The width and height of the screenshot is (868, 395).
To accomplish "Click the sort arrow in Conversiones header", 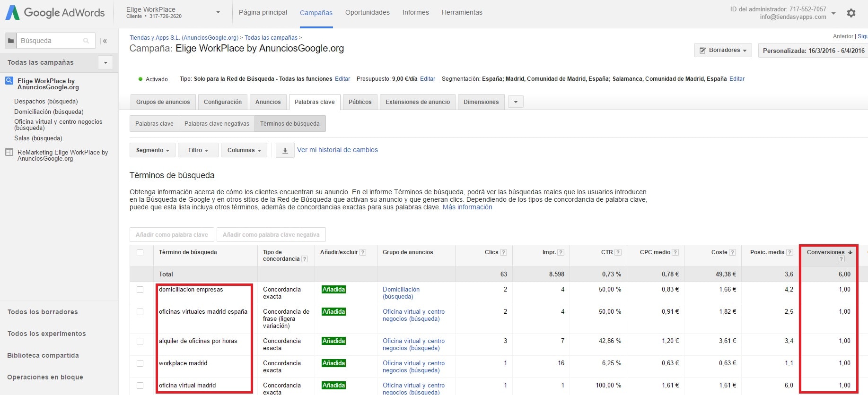I will [x=850, y=252].
